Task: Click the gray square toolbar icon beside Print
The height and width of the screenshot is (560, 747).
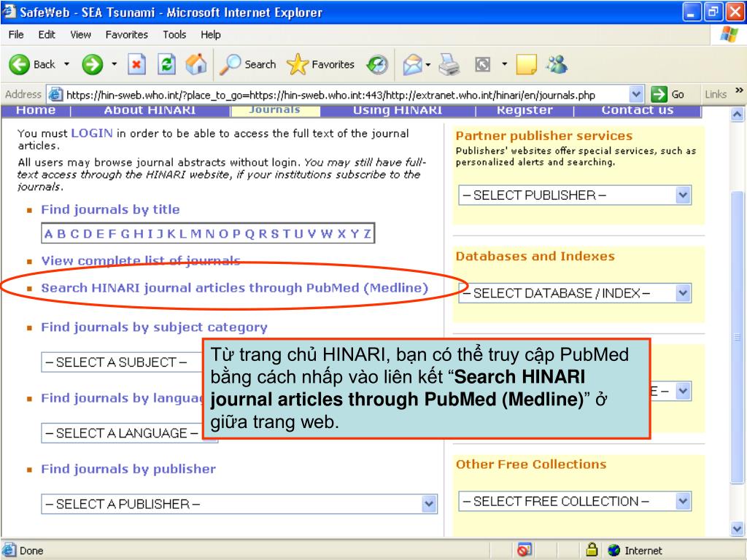Action: (x=483, y=64)
